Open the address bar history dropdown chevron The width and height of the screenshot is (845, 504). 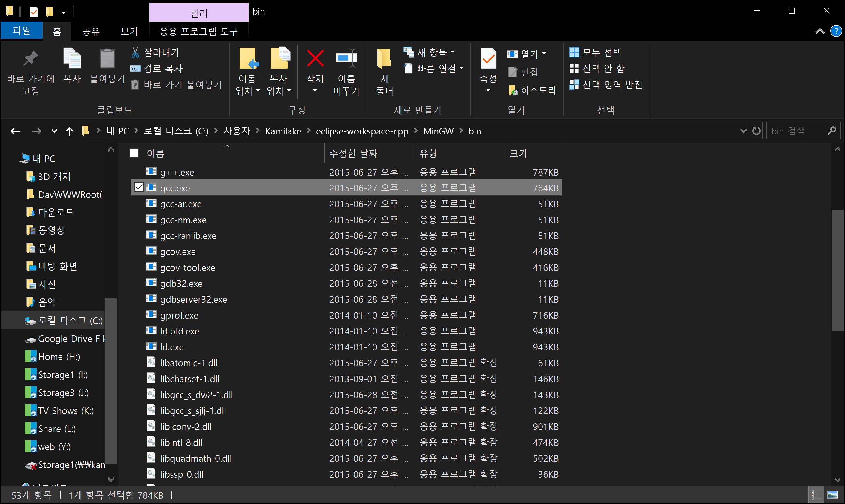743,131
